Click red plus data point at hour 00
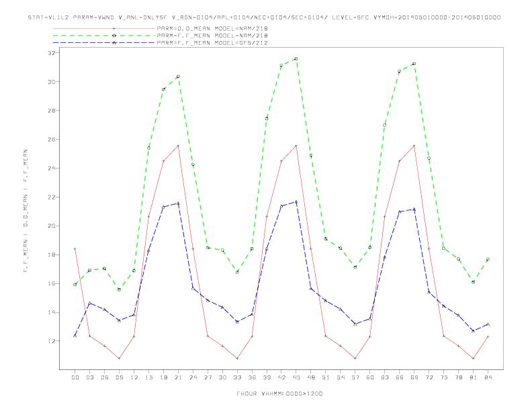 click(75, 249)
